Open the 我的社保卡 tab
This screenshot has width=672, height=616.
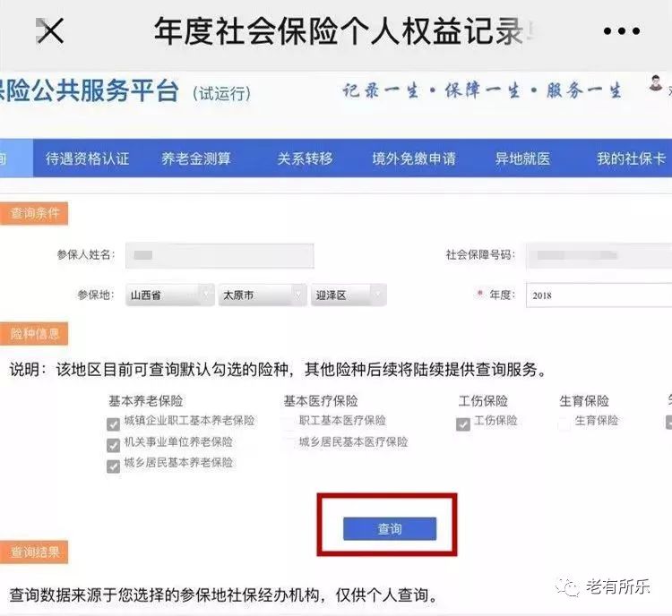pos(631,158)
